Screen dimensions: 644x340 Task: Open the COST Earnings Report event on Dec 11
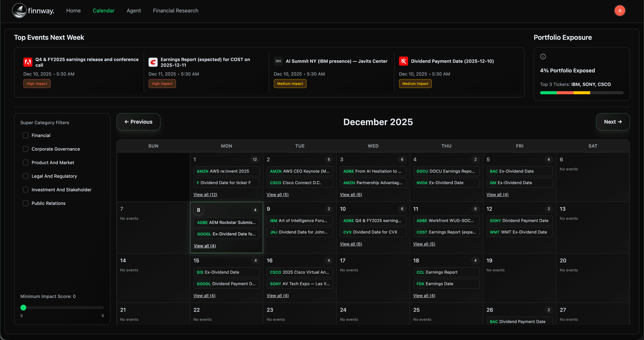click(x=446, y=232)
